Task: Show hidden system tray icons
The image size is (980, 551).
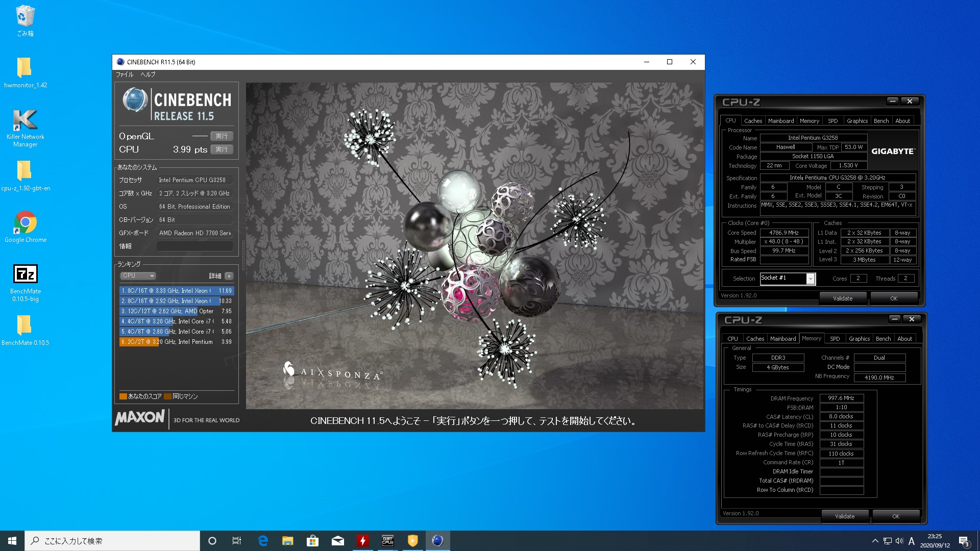Action: point(875,541)
